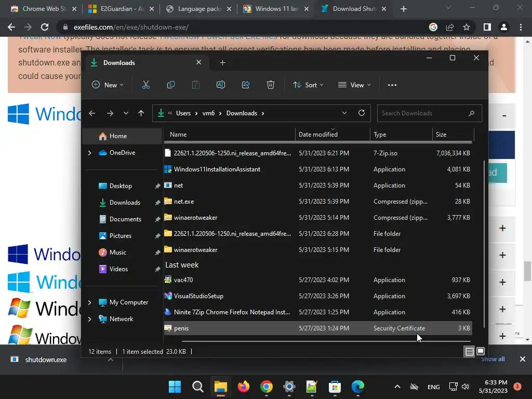Click the Share this page icon in Chrome
532x399 pixels.
tap(450, 27)
